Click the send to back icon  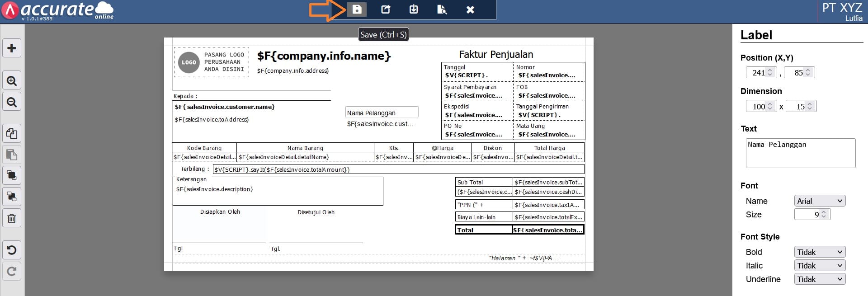[x=12, y=197]
